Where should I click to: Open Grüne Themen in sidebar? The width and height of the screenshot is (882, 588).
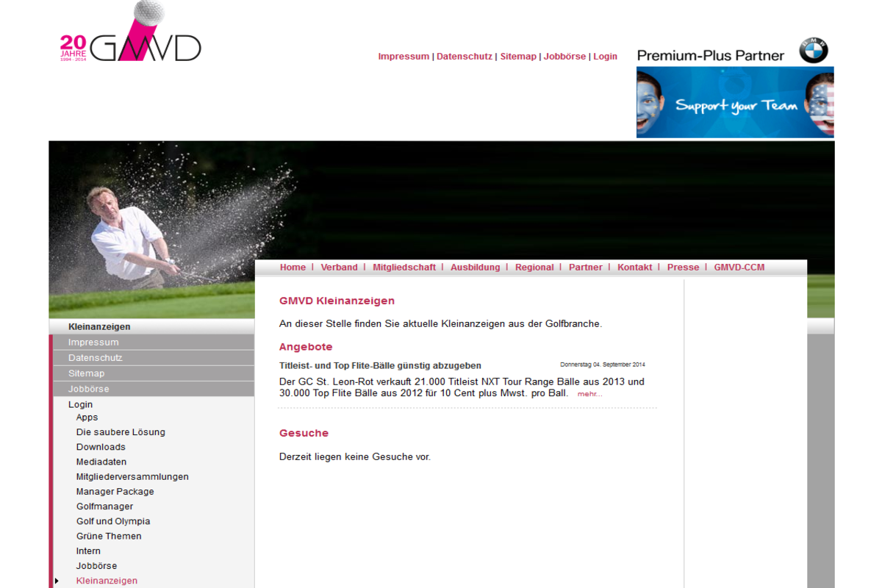(109, 536)
